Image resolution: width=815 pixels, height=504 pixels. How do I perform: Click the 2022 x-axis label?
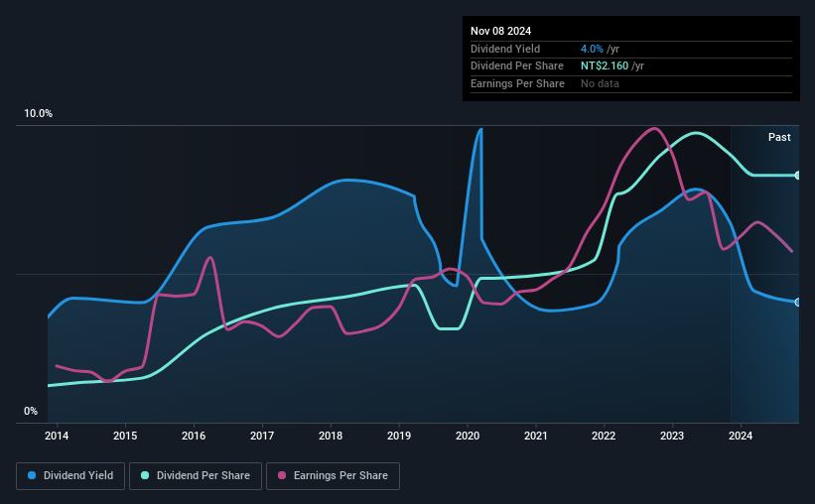pos(604,436)
